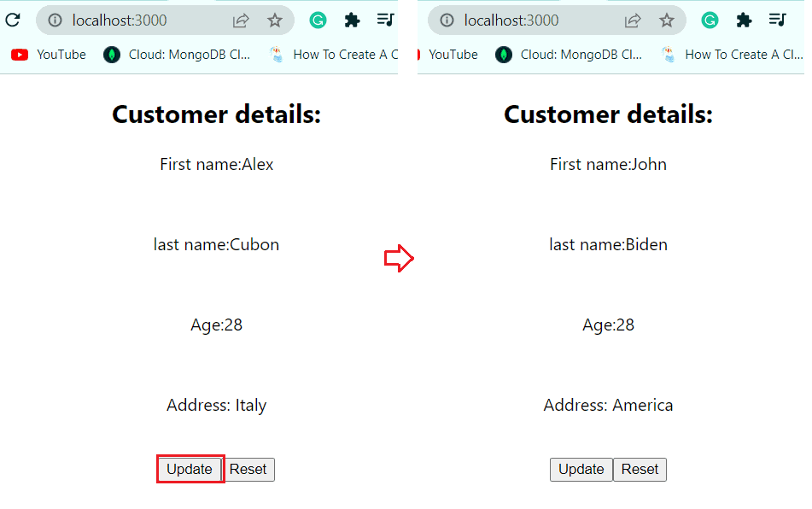Open How To Create bookmark in right browser
Screen dimensions: 812x509
click(x=733, y=55)
